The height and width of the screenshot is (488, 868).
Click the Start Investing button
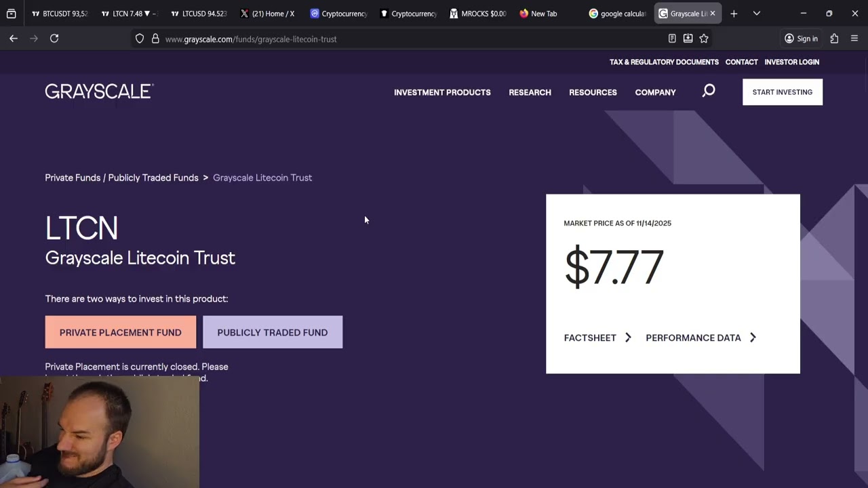tap(783, 92)
